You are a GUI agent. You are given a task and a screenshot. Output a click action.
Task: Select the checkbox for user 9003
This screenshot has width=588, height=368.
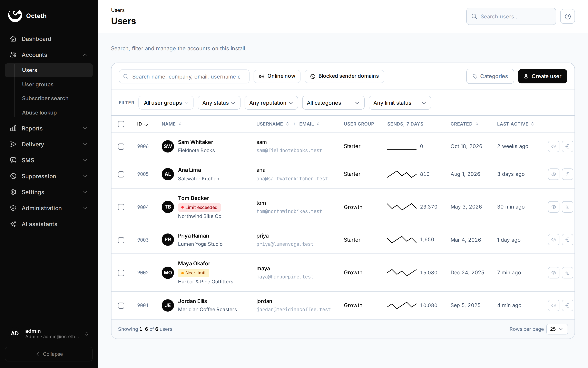coord(121,240)
